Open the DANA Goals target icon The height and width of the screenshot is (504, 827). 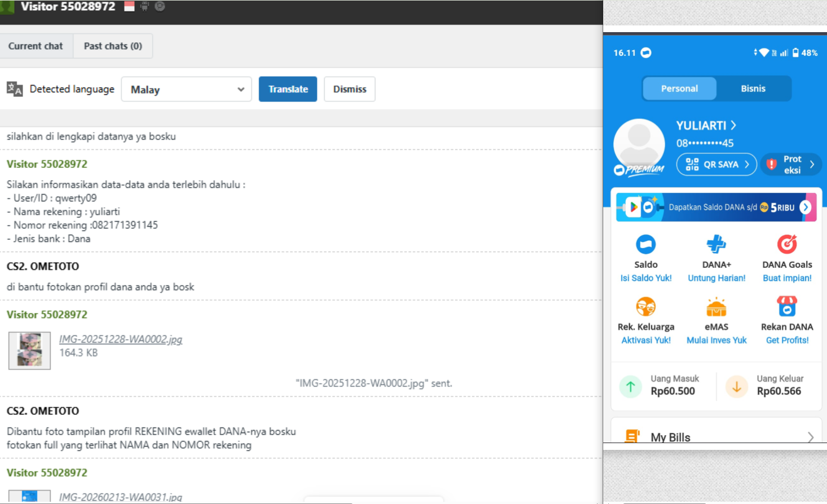click(x=787, y=245)
